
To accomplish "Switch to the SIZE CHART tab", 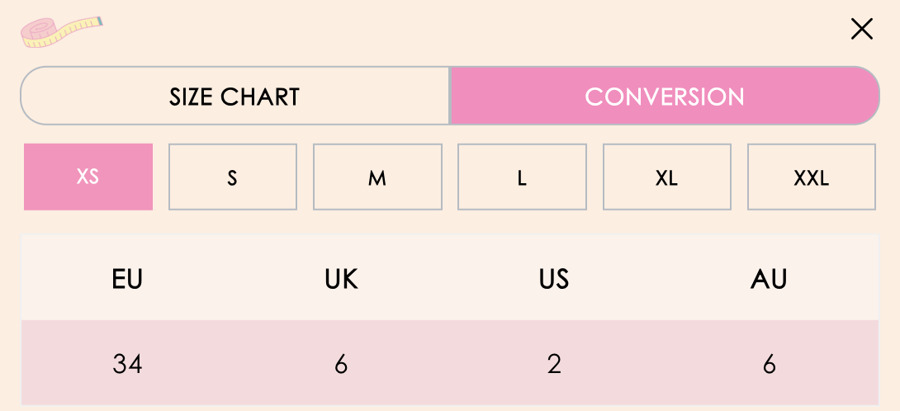I will point(235,96).
